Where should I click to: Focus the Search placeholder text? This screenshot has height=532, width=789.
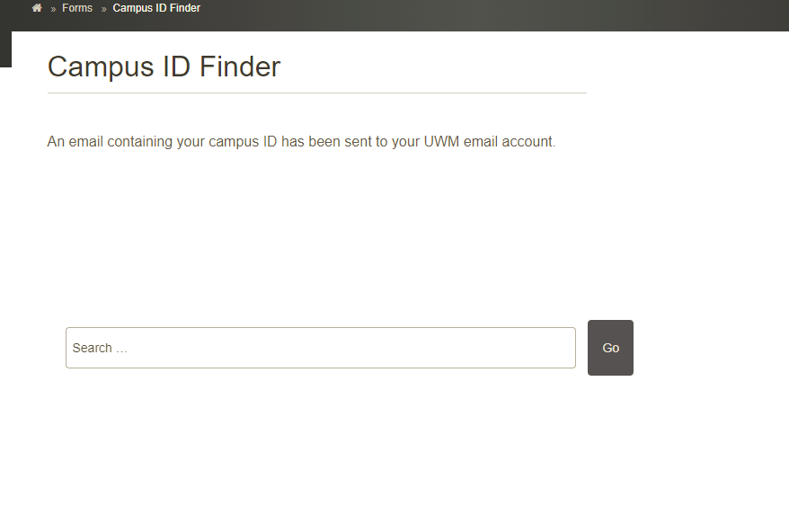(100, 348)
